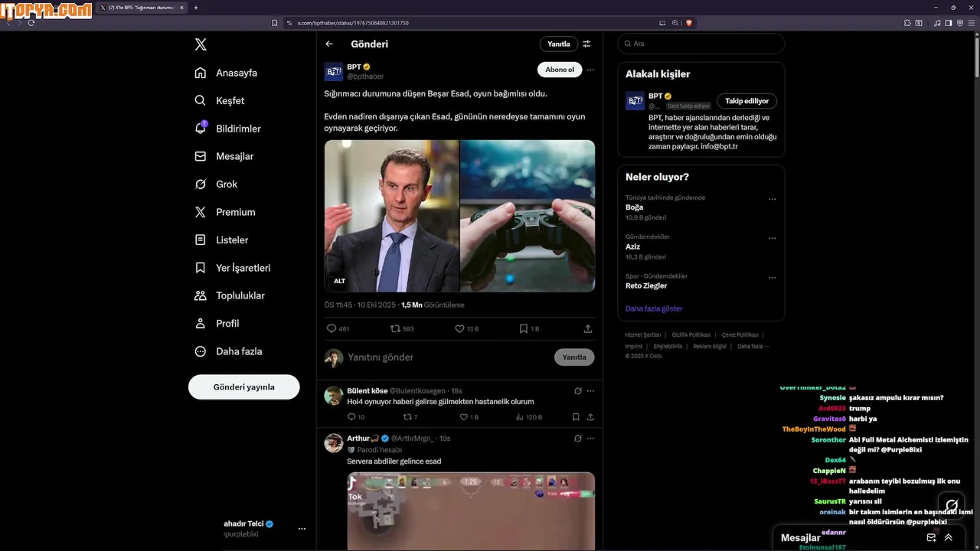Open Hizmet Şartları footer link
980x551 pixels.
pos(643,334)
